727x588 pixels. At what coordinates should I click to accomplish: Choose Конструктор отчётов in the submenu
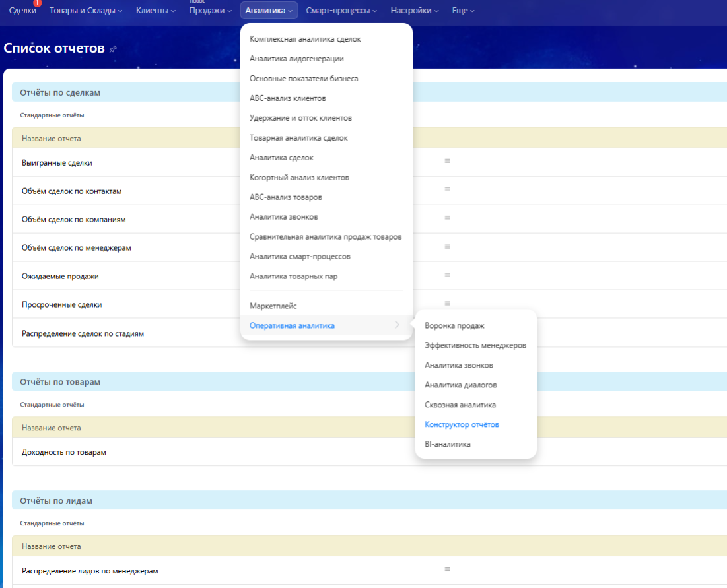tap(462, 424)
